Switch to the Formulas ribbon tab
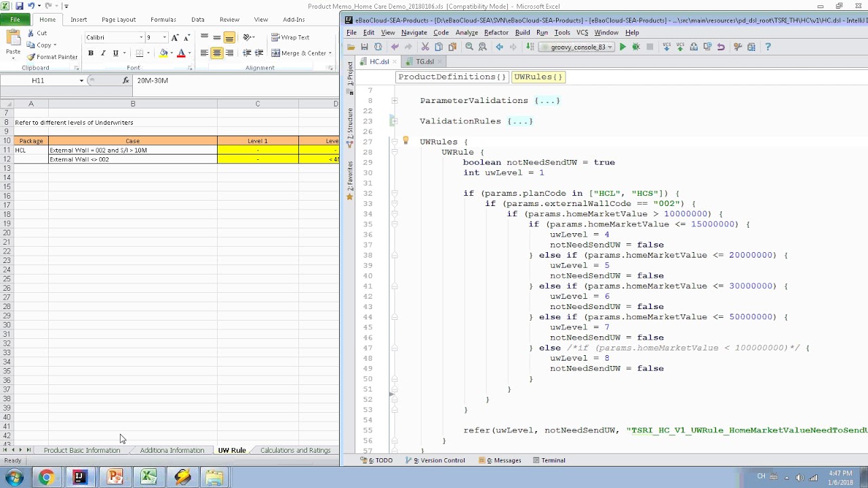This screenshot has height=488, width=868. click(163, 20)
